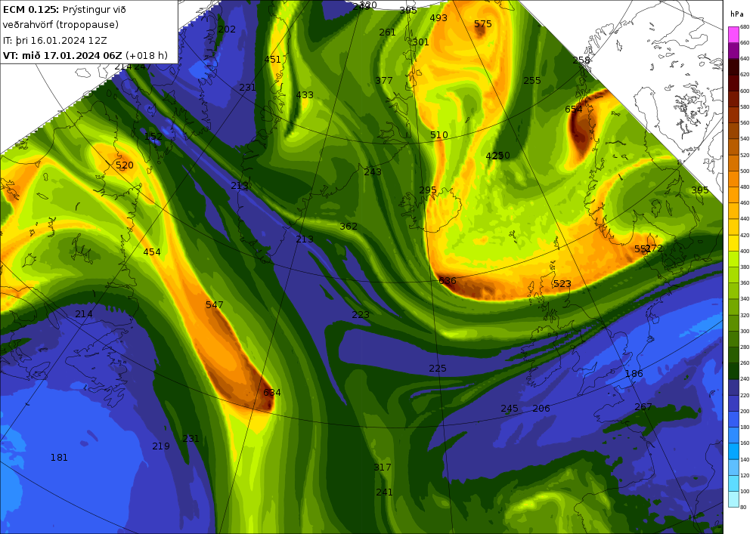Click the map value 225
This screenshot has width=756, height=534.
437,369
